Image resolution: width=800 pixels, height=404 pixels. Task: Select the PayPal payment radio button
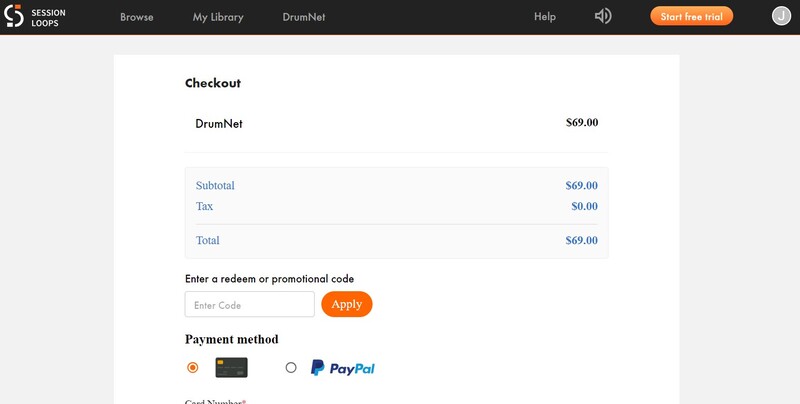coord(291,368)
